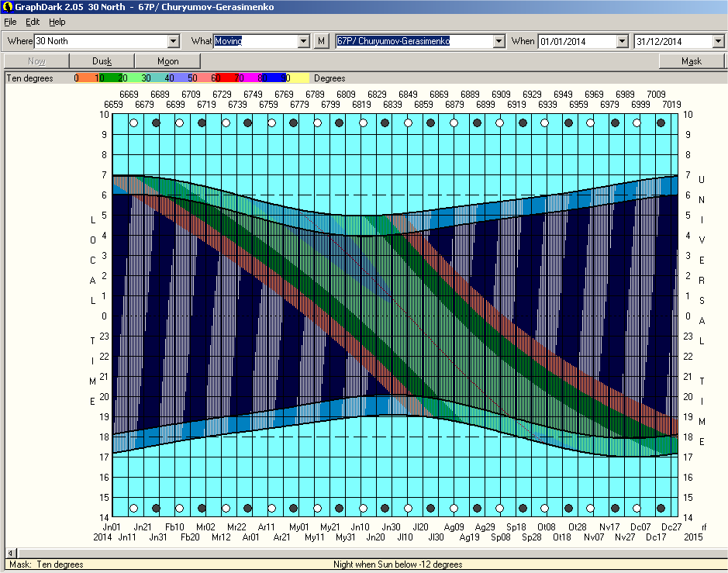
Task: Click the Now button
Action: tap(36, 61)
